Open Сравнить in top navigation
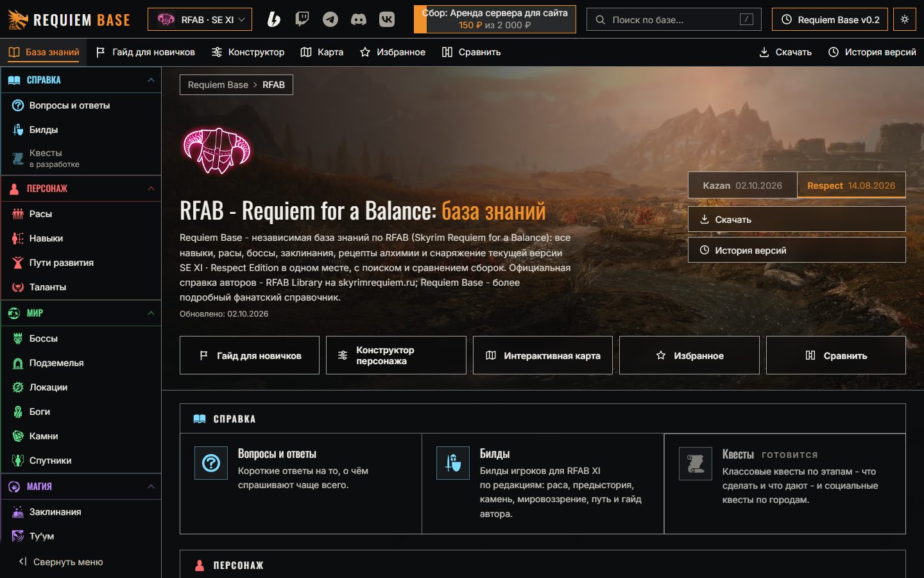Screen dimensions: 924x578 click(471, 52)
